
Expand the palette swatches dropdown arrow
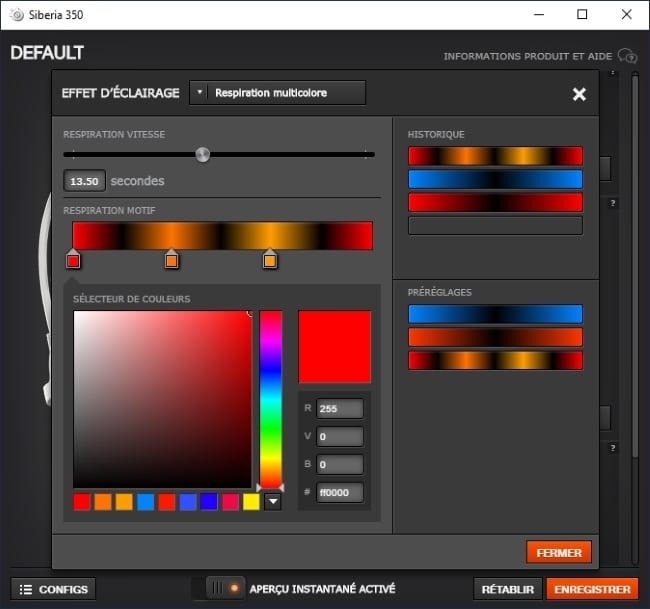[273, 502]
